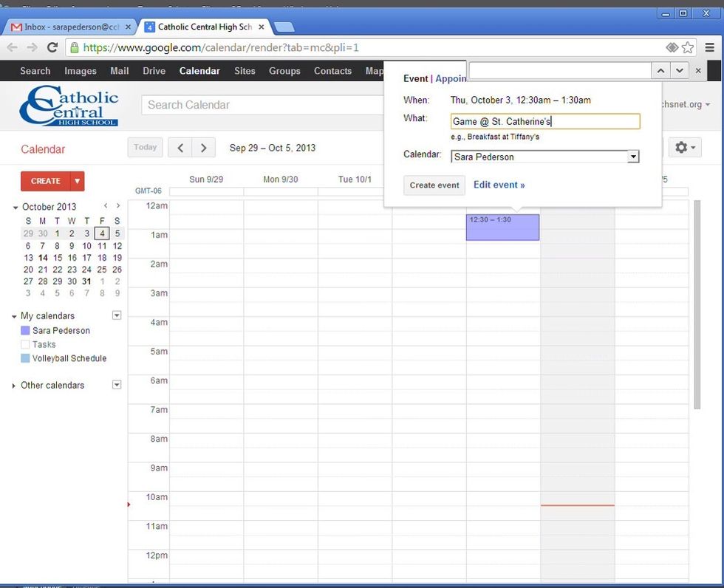Open Drive from the Google bar
Screen dimensions: 724x588
154,71
